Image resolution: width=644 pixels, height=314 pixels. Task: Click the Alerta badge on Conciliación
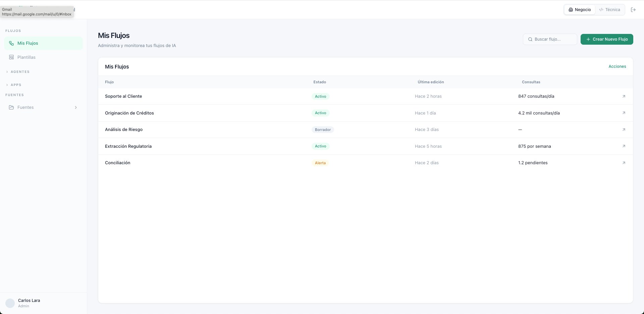click(x=320, y=163)
